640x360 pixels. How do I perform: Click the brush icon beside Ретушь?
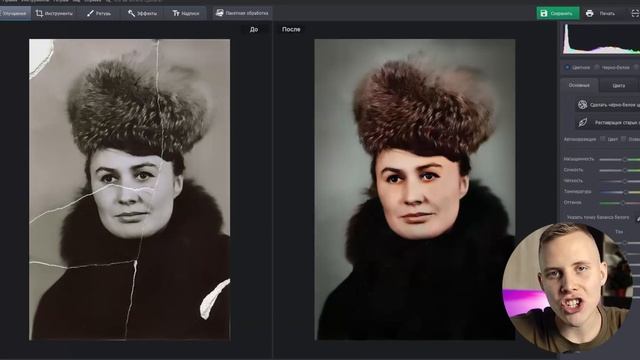point(90,13)
